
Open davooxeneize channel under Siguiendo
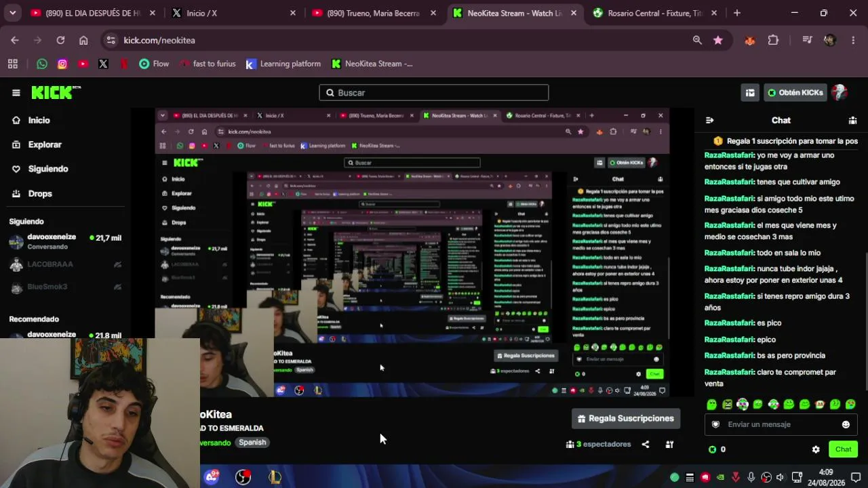65,241
